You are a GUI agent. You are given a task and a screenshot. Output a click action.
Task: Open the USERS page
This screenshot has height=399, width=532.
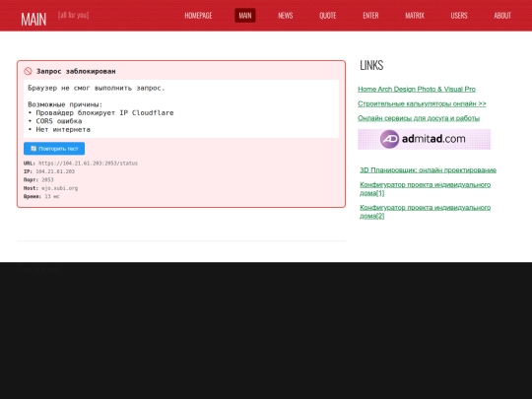pos(459,16)
